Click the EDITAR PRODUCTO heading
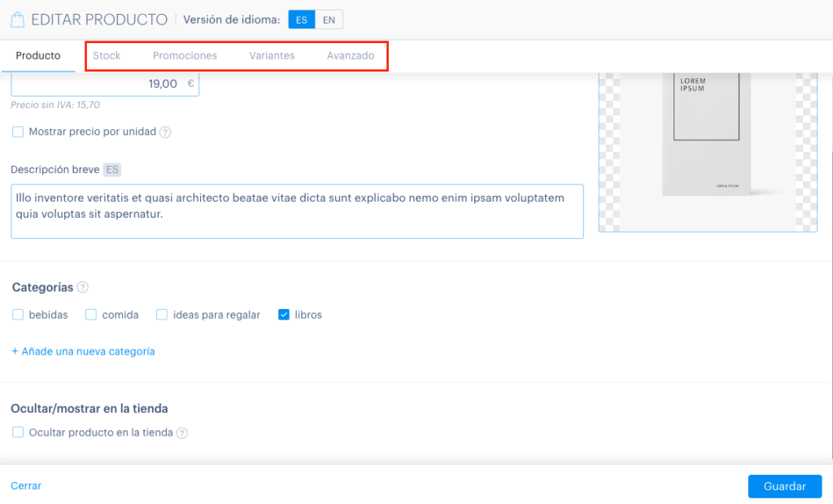This screenshot has width=833, height=504. tap(99, 20)
